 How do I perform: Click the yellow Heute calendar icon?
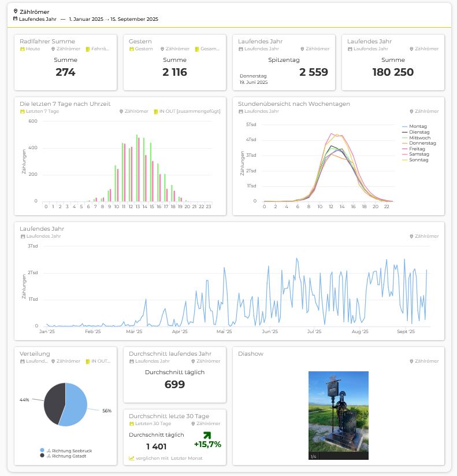22,49
